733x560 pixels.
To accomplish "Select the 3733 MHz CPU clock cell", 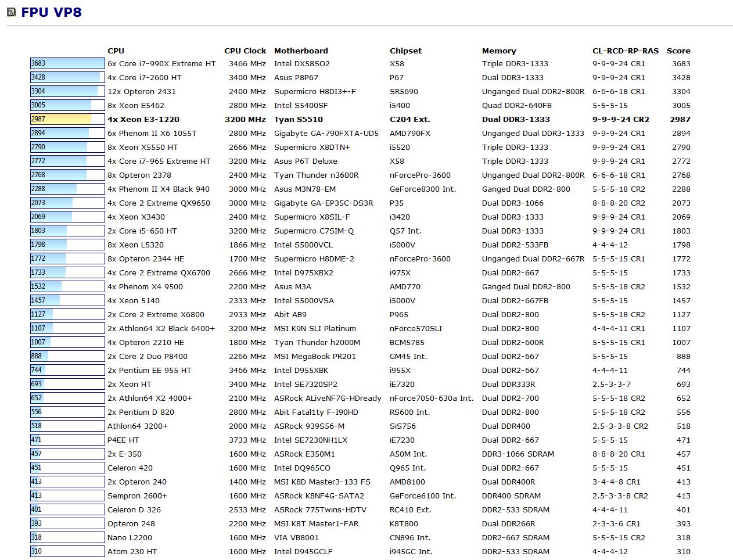I will tap(247, 440).
